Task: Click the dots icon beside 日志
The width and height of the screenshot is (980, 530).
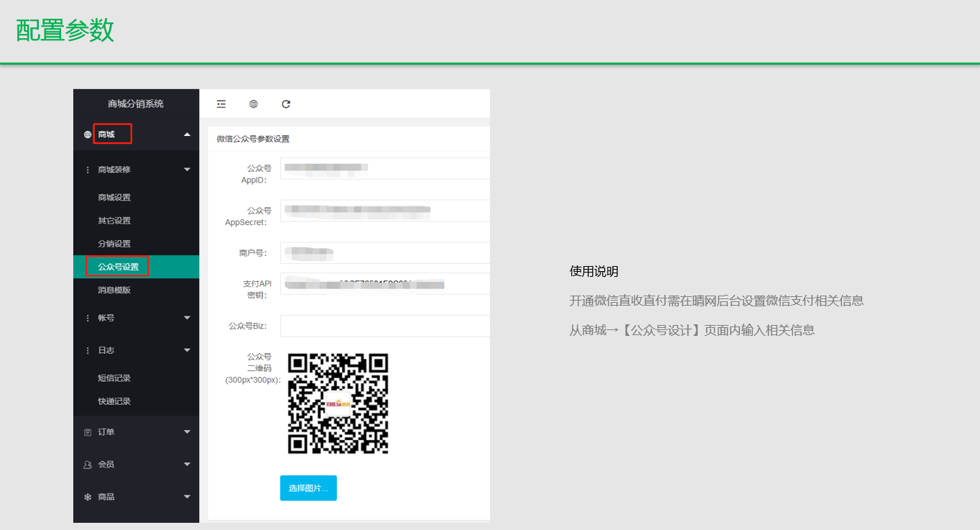Action: 88,350
